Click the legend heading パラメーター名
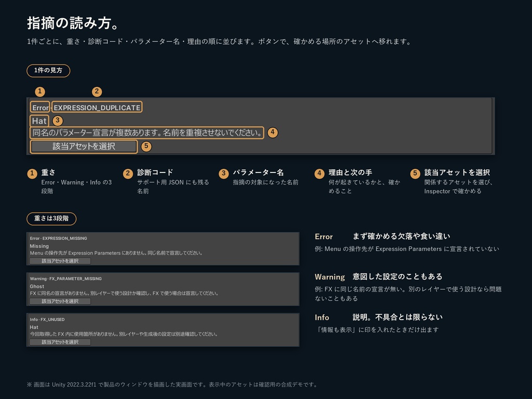 click(258, 172)
